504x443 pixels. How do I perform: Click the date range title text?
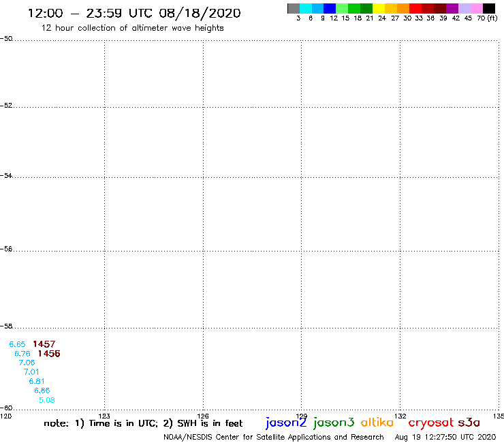134,13
